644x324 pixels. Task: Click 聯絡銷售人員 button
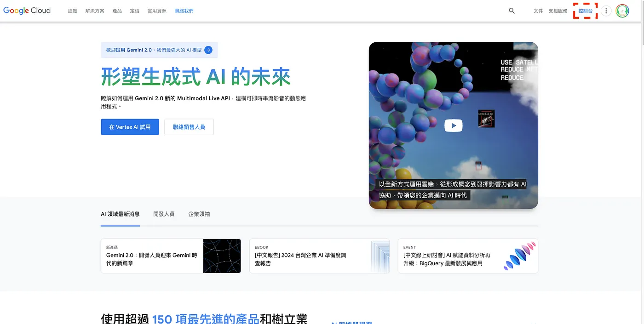tap(189, 127)
